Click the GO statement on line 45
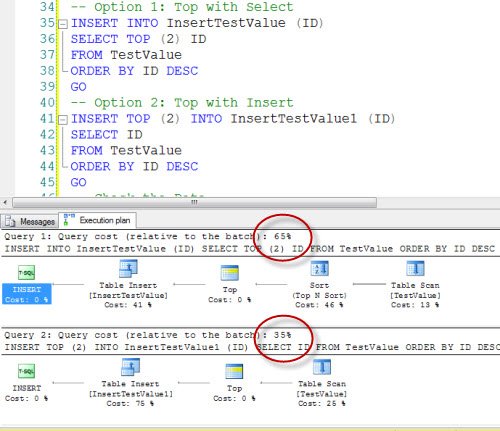The width and height of the screenshot is (500, 431). point(78,182)
